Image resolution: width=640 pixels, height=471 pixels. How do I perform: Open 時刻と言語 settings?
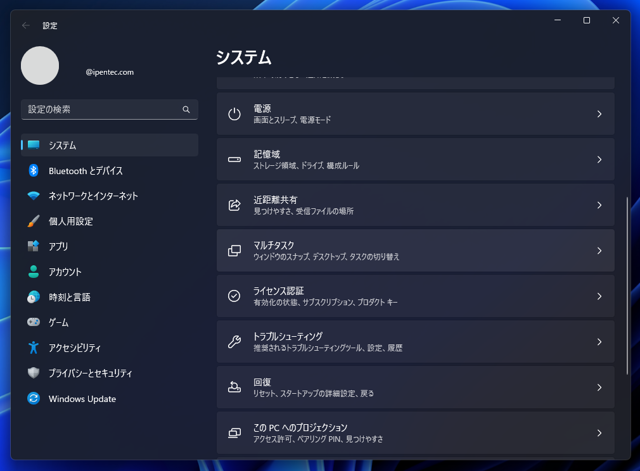(109, 297)
